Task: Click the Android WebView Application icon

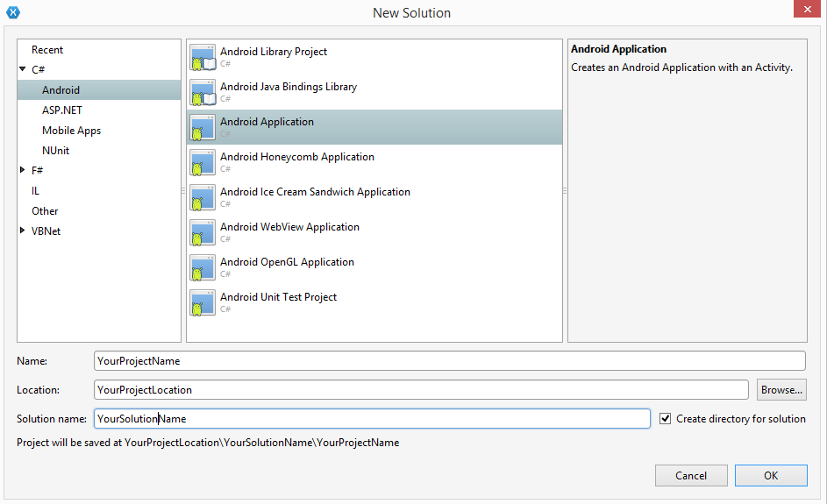Action: click(x=203, y=232)
